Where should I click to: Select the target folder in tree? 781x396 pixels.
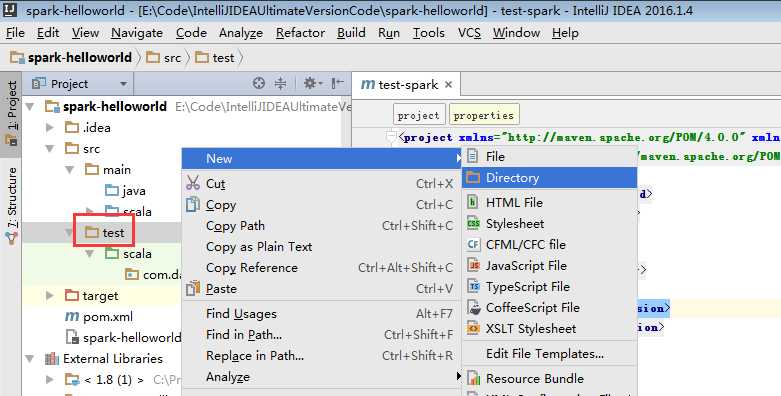[92, 296]
